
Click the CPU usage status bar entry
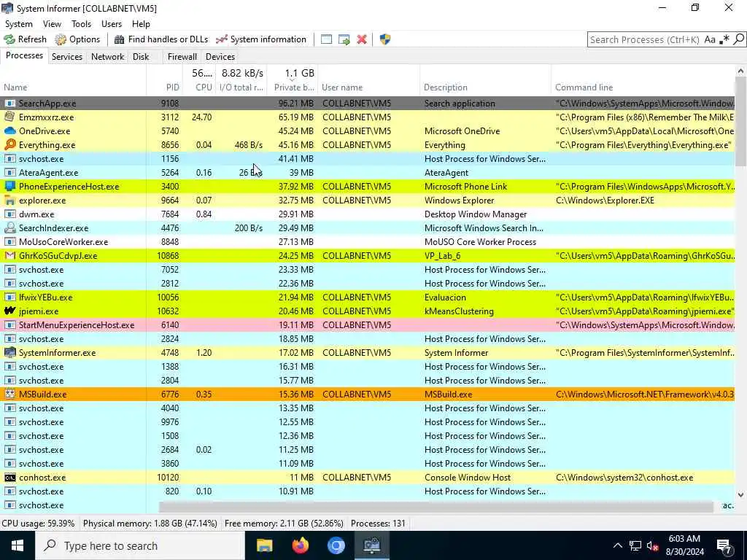point(39,524)
